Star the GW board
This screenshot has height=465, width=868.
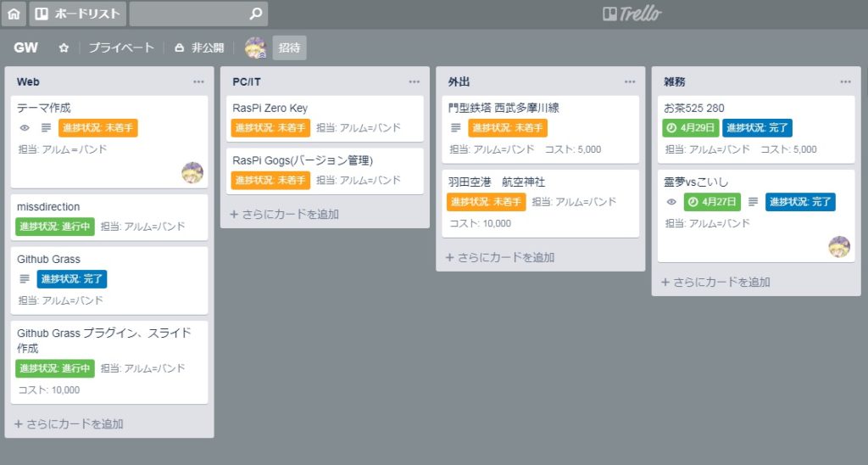click(64, 48)
